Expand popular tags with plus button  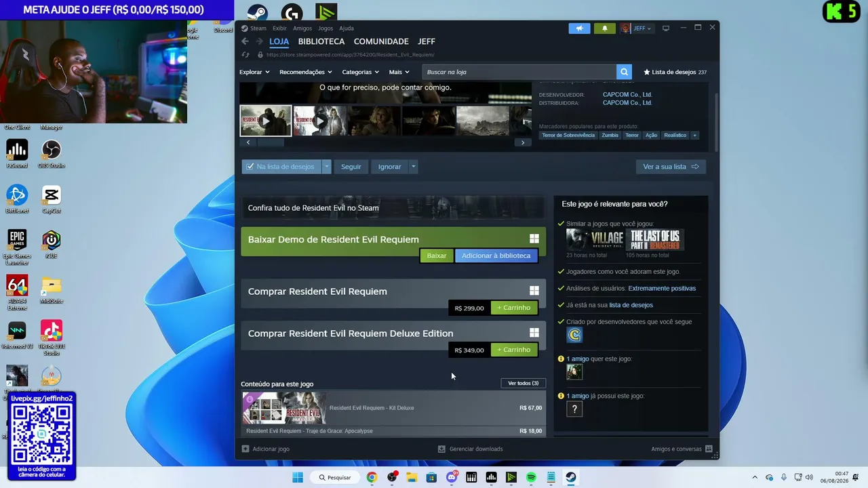pyautogui.click(x=694, y=136)
